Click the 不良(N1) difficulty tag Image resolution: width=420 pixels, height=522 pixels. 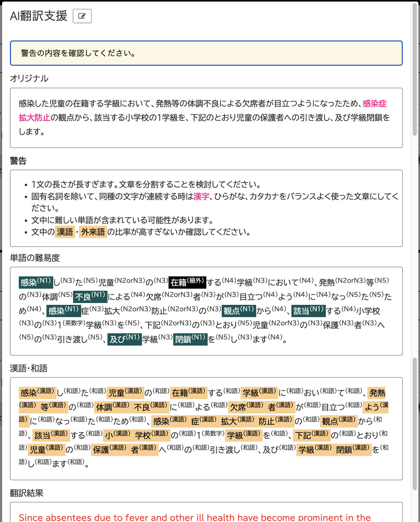point(90,296)
